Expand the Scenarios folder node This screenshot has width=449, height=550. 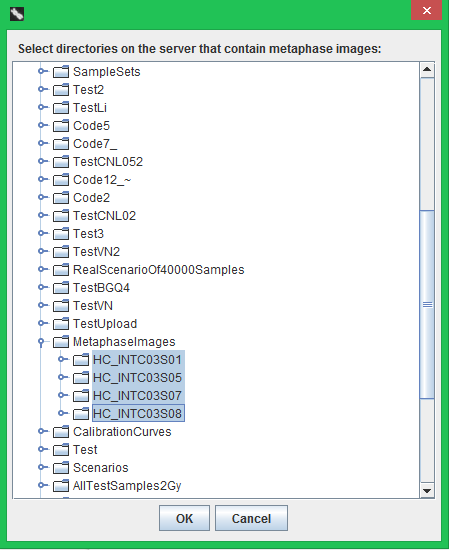(42, 467)
